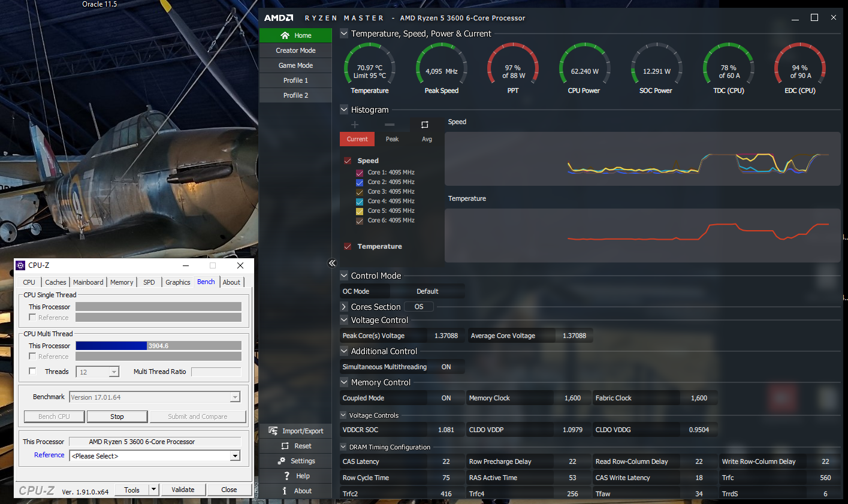Click the histogram fit-to-window square icon
The image size is (848, 504).
(x=424, y=125)
